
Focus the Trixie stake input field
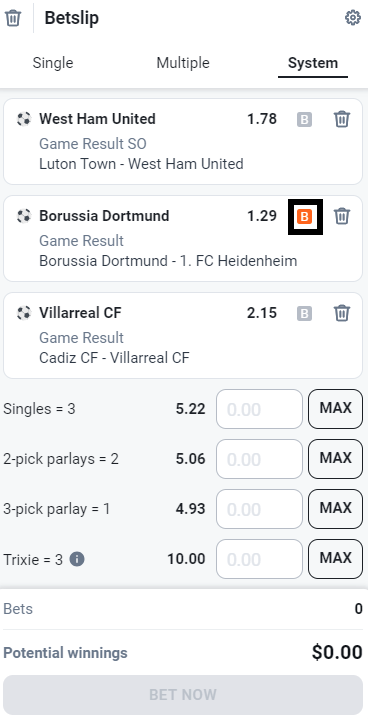tap(259, 559)
